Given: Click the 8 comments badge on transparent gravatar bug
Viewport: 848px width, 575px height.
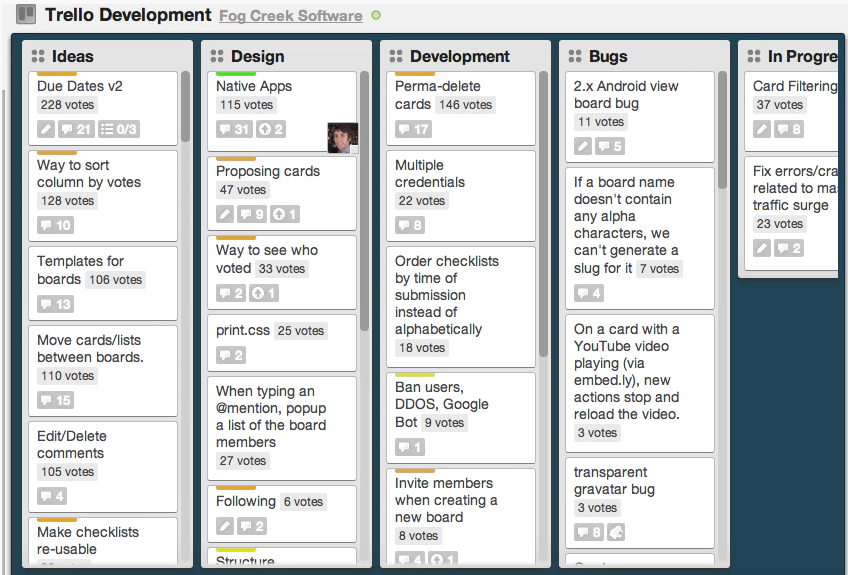Looking at the screenshot, I should point(589,532).
